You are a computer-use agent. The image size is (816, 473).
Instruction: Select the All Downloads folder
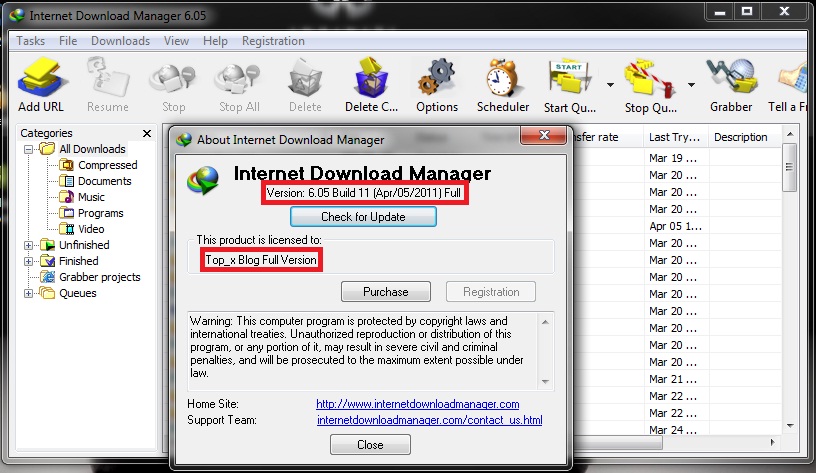point(83,149)
